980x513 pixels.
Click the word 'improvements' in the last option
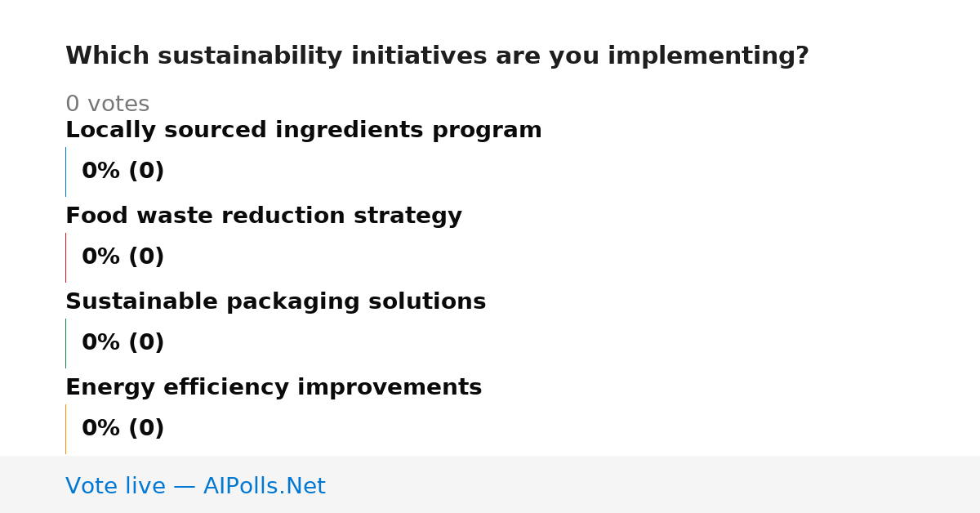tap(390, 388)
